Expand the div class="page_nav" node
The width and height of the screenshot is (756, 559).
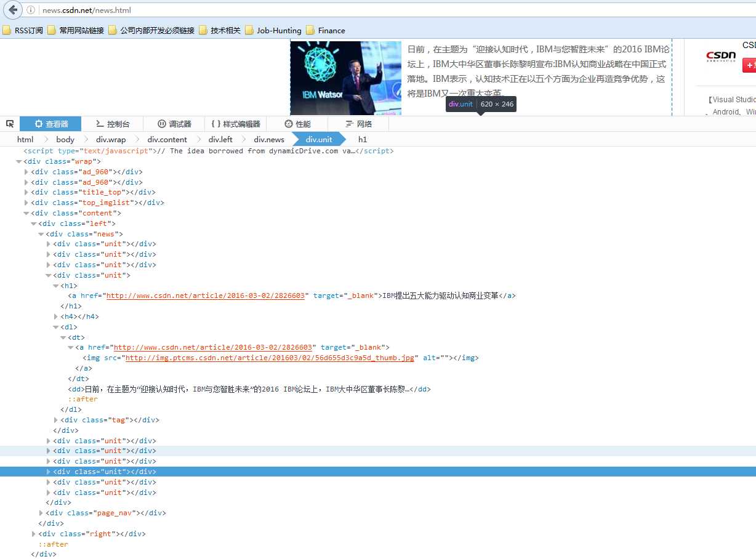coord(41,513)
